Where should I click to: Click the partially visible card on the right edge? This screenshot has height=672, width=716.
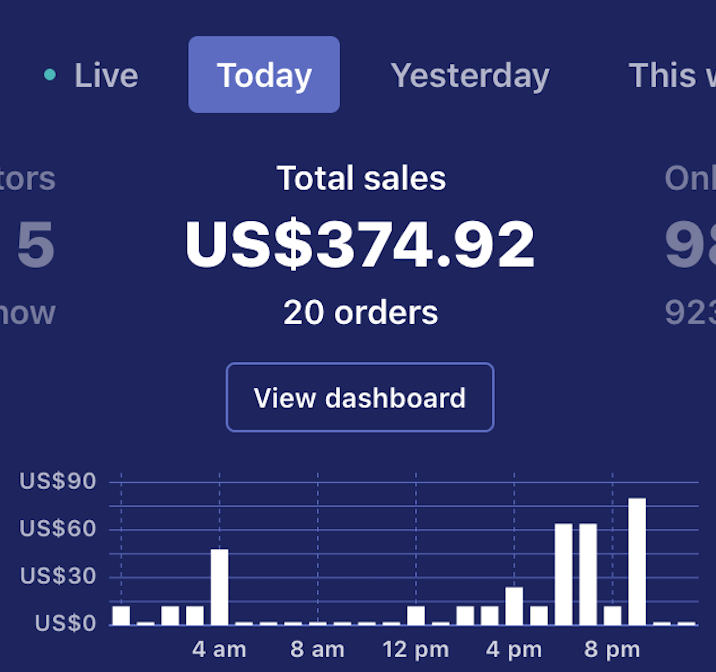click(x=692, y=245)
